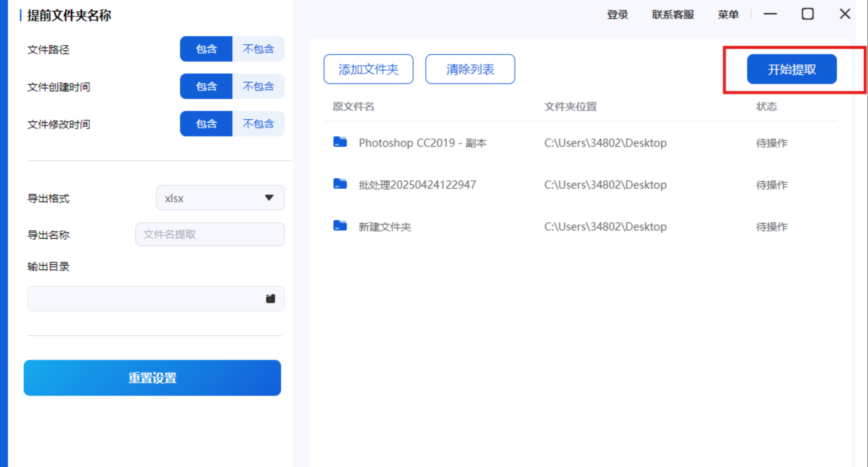The height and width of the screenshot is (467, 868).
Task: Set 文件路径 to 不包含
Action: pos(259,49)
